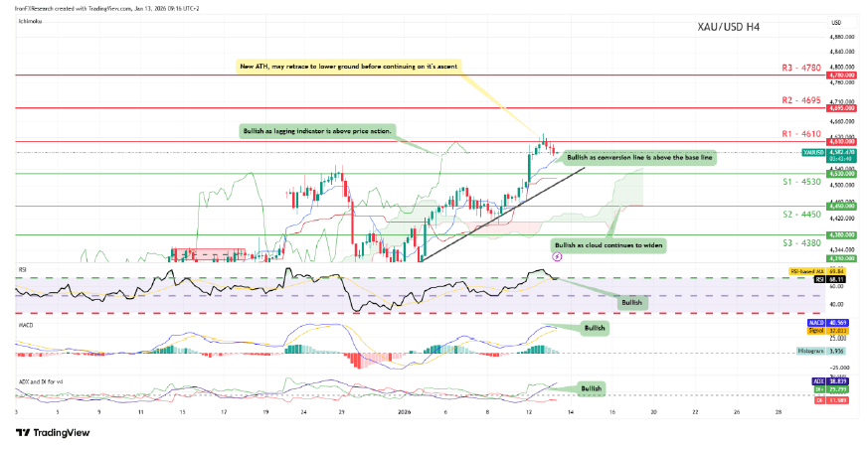Select the lagging indicator bullish callout
868x449 pixels.
317,131
